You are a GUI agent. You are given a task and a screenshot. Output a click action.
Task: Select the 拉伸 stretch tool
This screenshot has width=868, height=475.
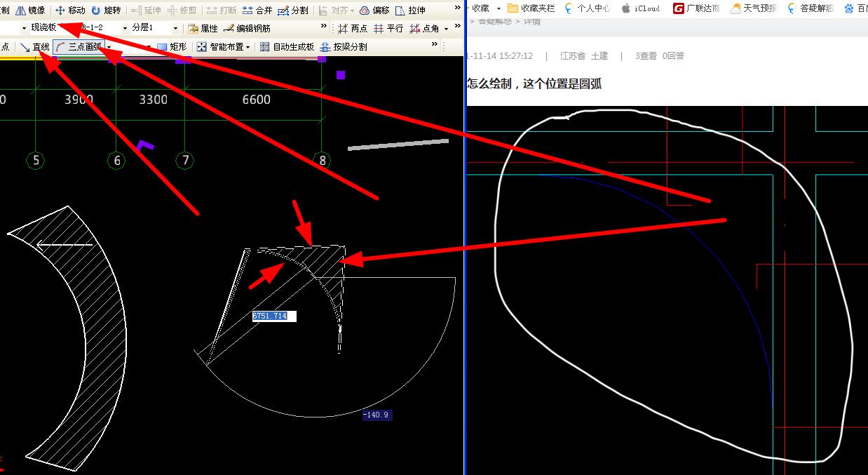(410, 11)
